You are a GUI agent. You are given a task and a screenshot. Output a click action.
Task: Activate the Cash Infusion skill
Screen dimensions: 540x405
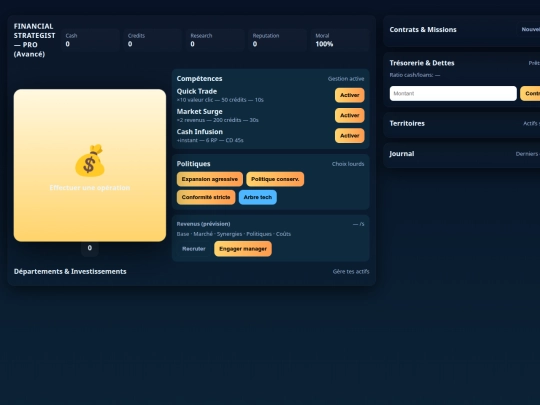click(350, 136)
